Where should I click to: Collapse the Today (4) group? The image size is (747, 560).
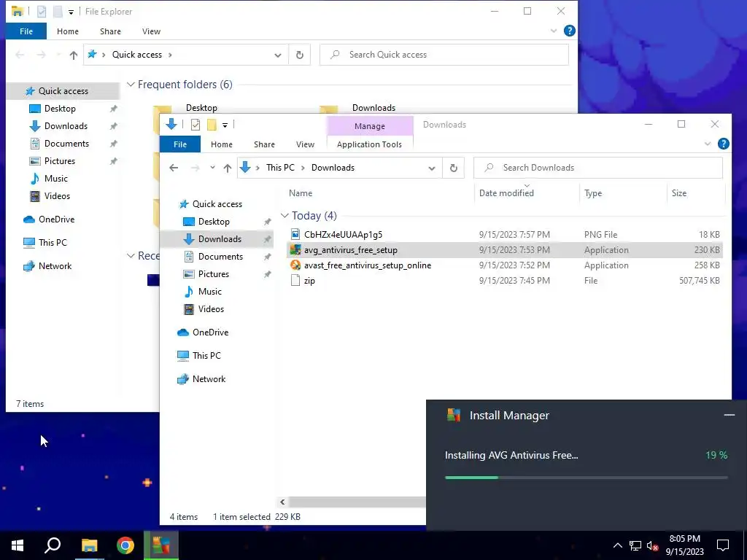pos(285,216)
